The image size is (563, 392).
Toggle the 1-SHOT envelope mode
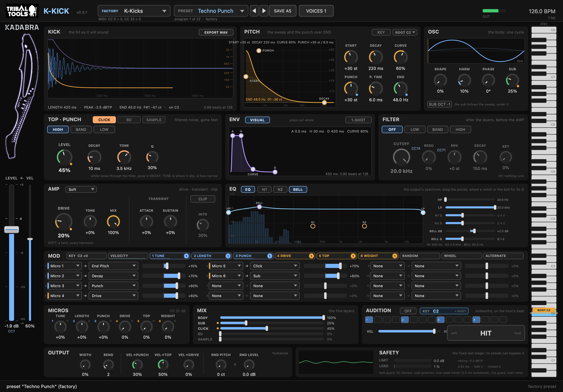(358, 120)
